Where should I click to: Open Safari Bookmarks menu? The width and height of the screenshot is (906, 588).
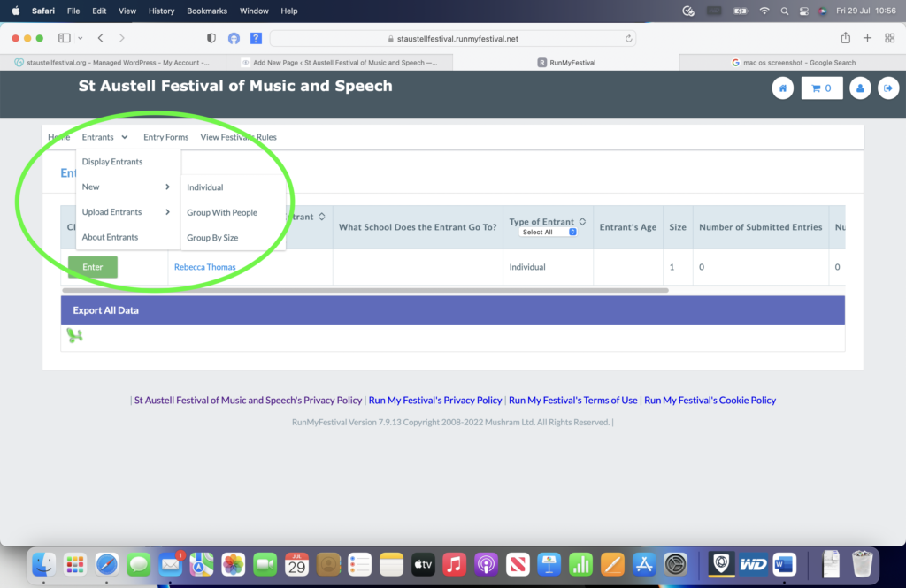(207, 11)
